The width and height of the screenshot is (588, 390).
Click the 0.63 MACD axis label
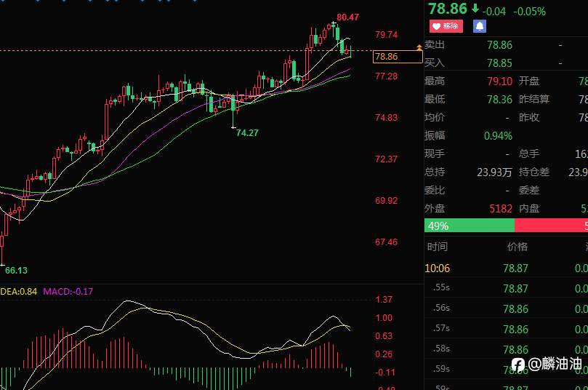pos(384,336)
